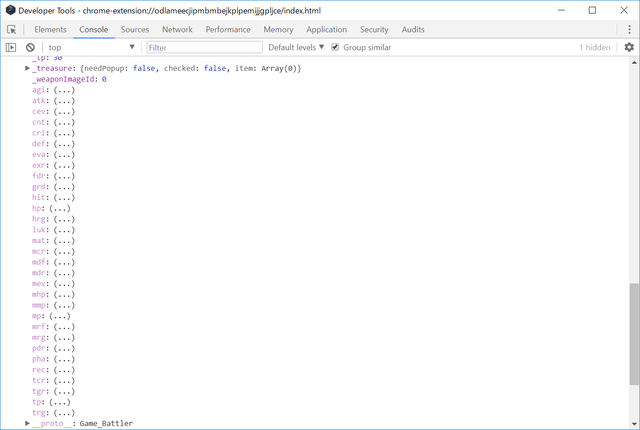Maximize the Developer Tools window
This screenshot has width=640, height=430.
[592, 10]
